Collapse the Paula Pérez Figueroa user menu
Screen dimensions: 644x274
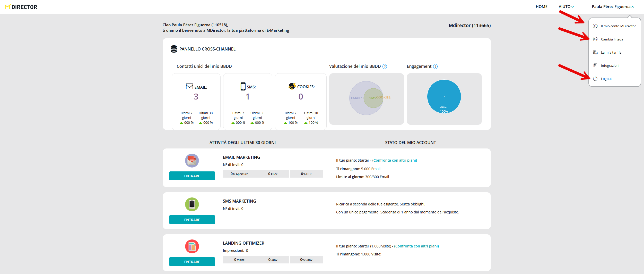[x=613, y=7]
